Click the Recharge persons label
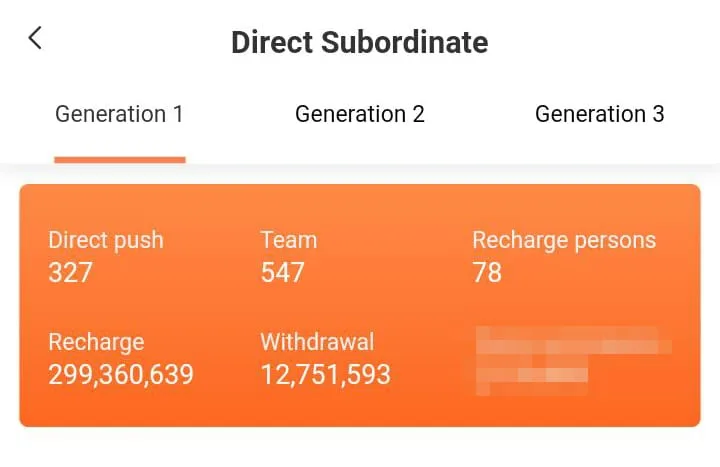 564,240
